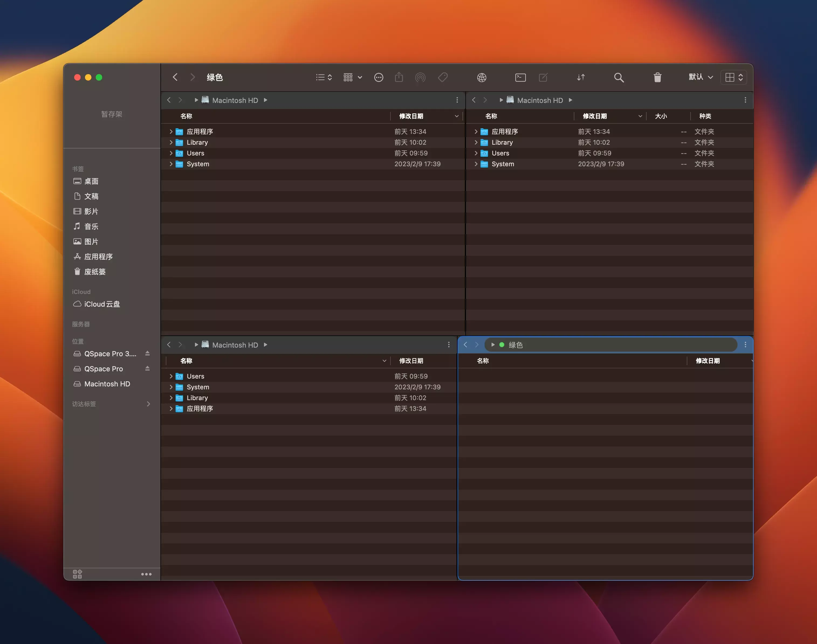The height and width of the screenshot is (644, 817).
Task: Open the 桌面 bookmark in sidebar
Action: pos(91,181)
